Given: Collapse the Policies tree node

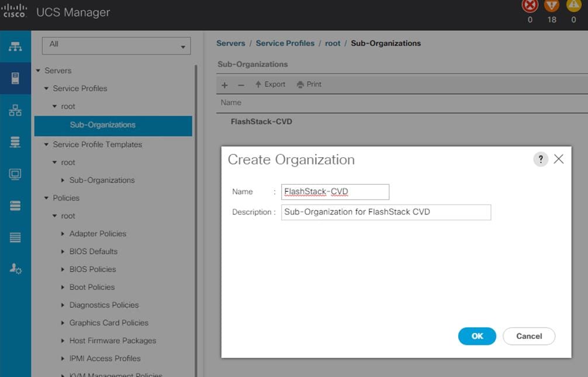Looking at the screenshot, I should point(47,198).
